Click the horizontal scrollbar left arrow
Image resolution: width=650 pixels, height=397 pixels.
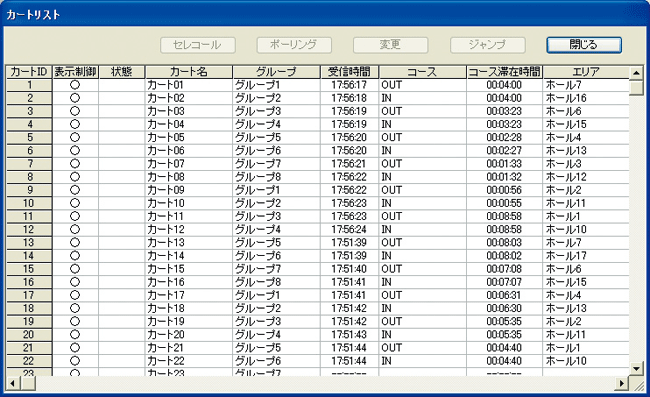(13, 383)
